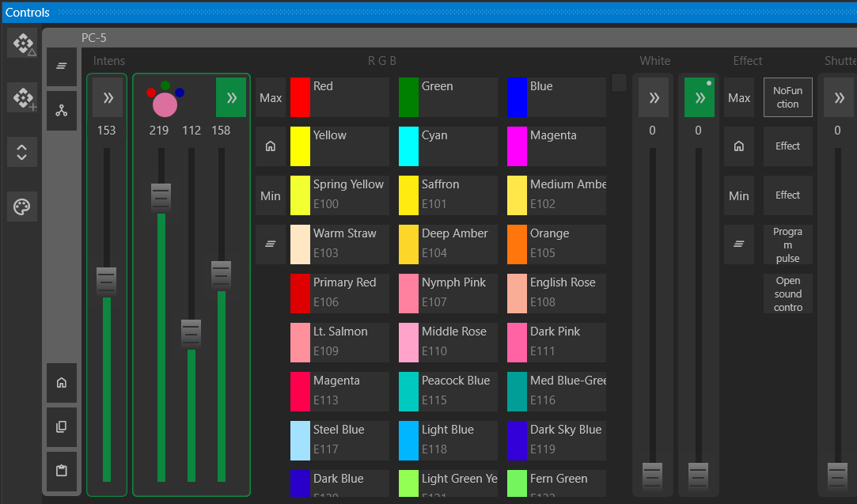
Task: Select Saffron E101 swatch
Action: (x=448, y=195)
